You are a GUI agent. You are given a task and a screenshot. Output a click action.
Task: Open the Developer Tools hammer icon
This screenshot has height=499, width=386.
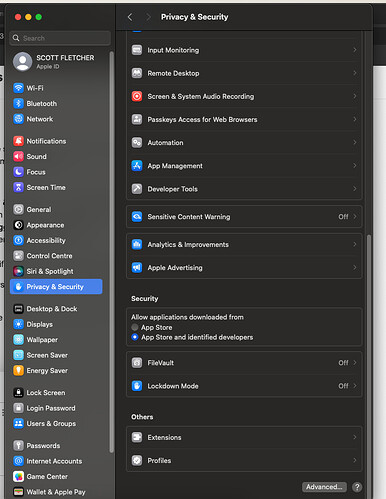[x=137, y=189]
